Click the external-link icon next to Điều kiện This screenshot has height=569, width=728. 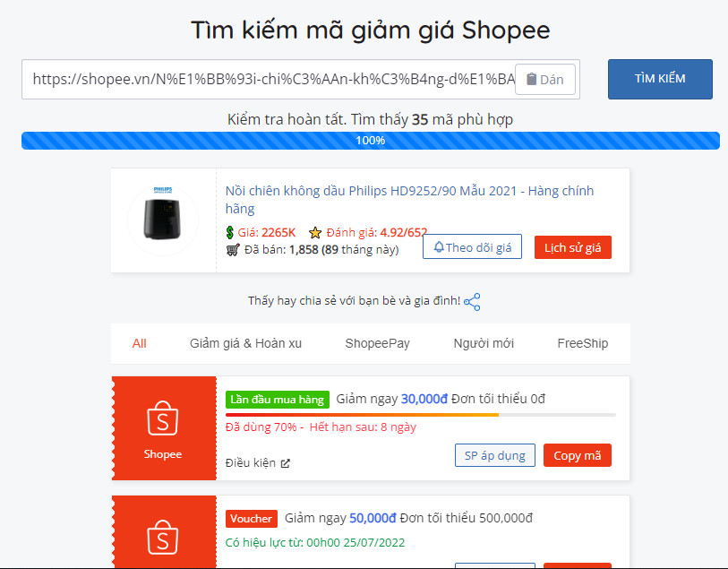[286, 463]
